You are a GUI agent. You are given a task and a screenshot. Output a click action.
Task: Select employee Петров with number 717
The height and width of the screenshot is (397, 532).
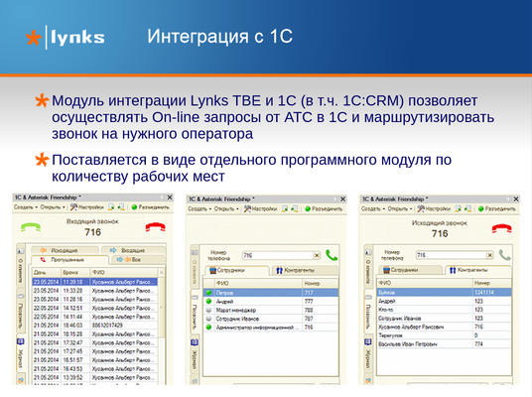point(271,293)
